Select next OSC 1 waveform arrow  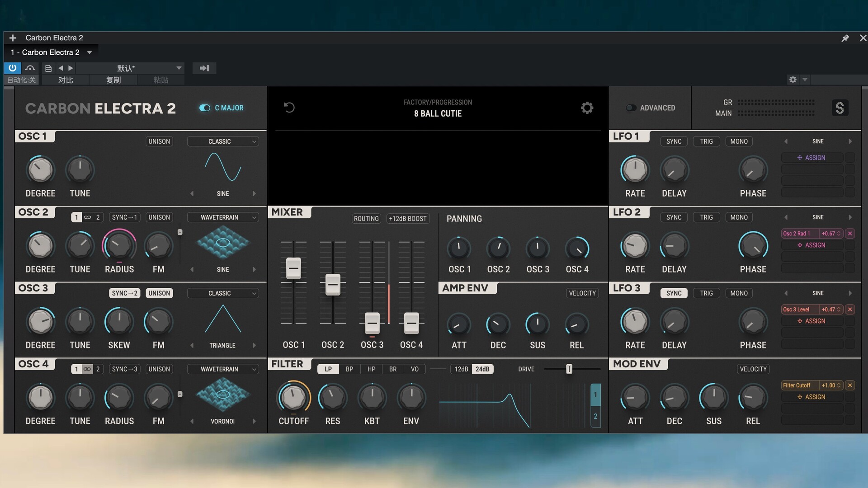click(x=254, y=193)
